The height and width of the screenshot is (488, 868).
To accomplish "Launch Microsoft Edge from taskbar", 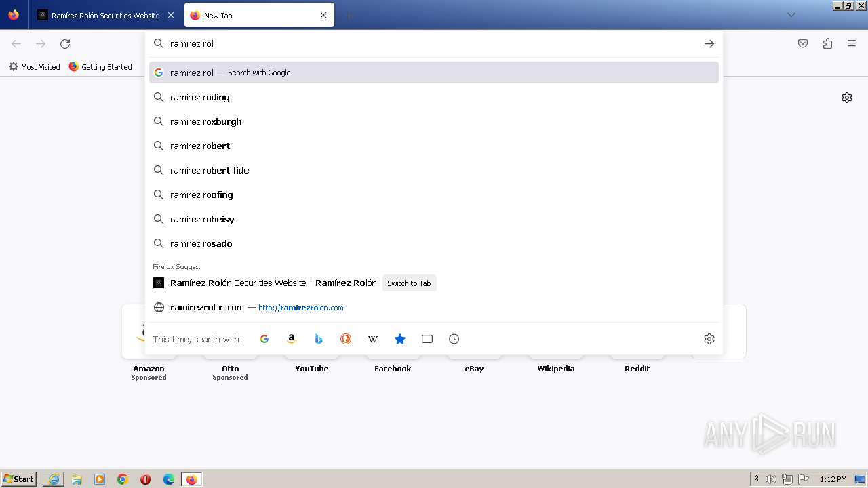I will tap(169, 479).
